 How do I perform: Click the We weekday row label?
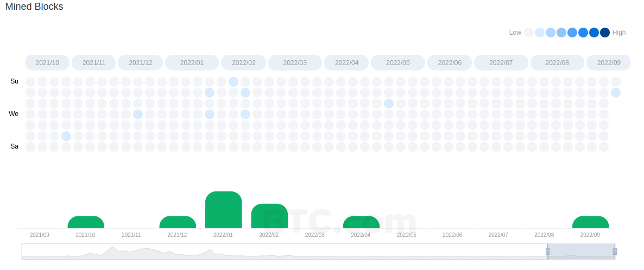pyautogui.click(x=14, y=114)
